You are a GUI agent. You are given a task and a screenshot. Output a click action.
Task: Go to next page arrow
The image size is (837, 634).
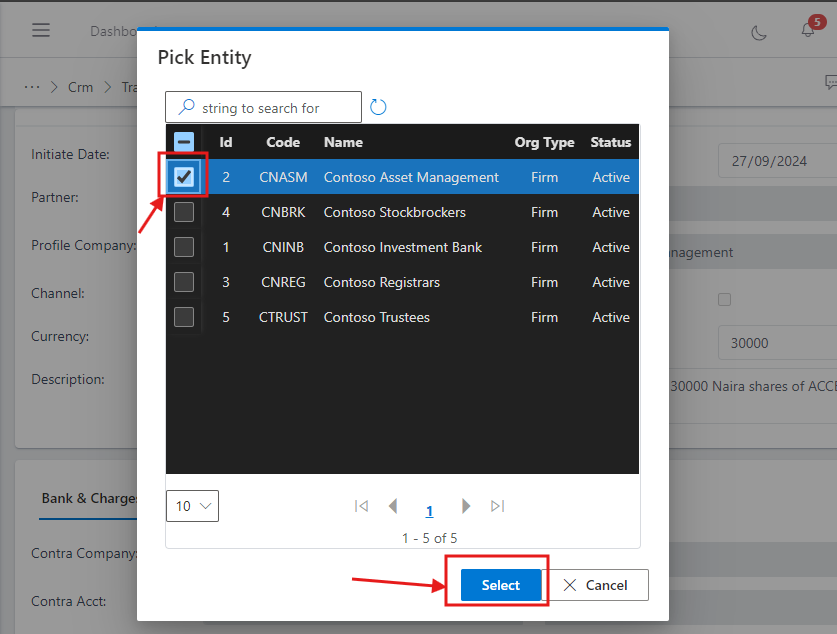(465, 506)
